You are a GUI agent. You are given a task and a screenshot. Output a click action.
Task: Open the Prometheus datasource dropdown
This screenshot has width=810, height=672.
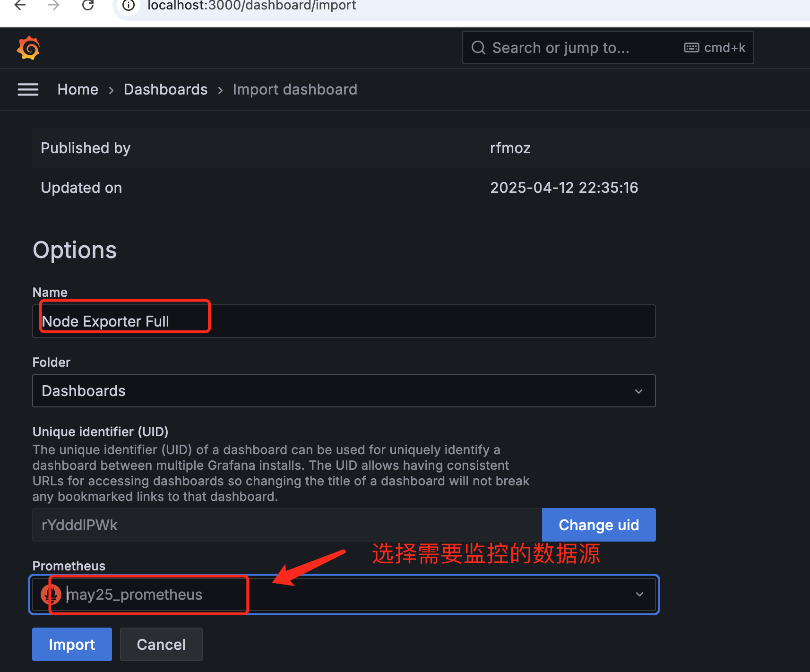click(x=344, y=594)
